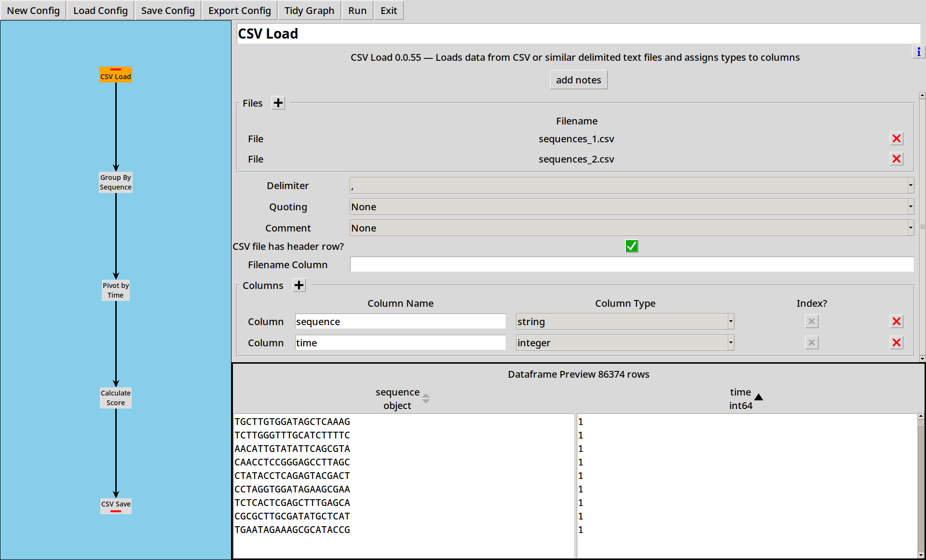Image resolution: width=926 pixels, height=560 pixels.
Task: Click New Config in the toolbar
Action: [x=33, y=11]
